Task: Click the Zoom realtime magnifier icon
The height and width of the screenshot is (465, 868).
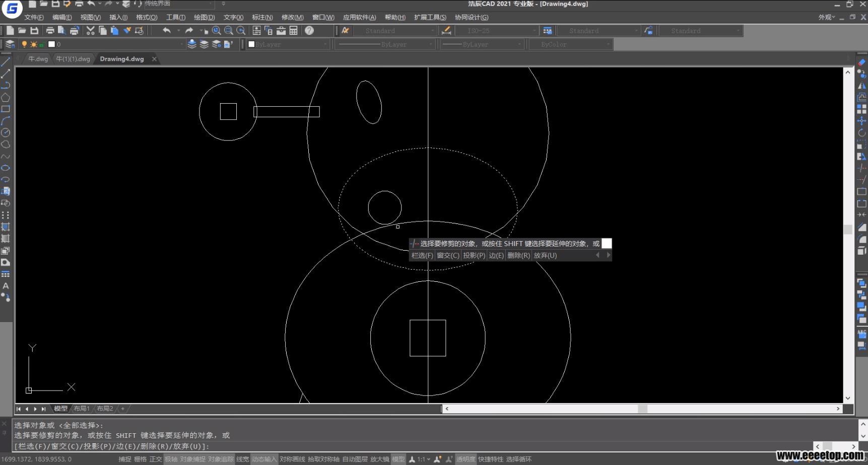Action: [x=217, y=31]
